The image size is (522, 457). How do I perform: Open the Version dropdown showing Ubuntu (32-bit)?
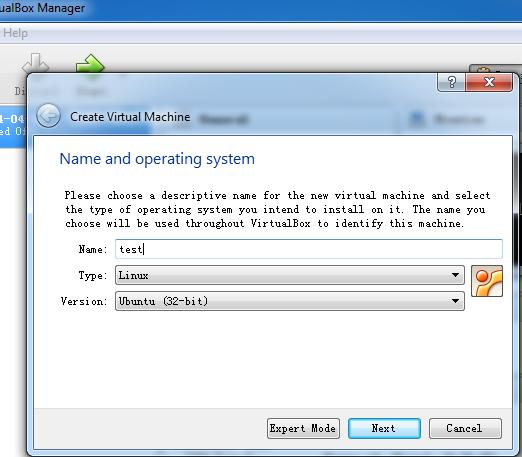(x=290, y=301)
